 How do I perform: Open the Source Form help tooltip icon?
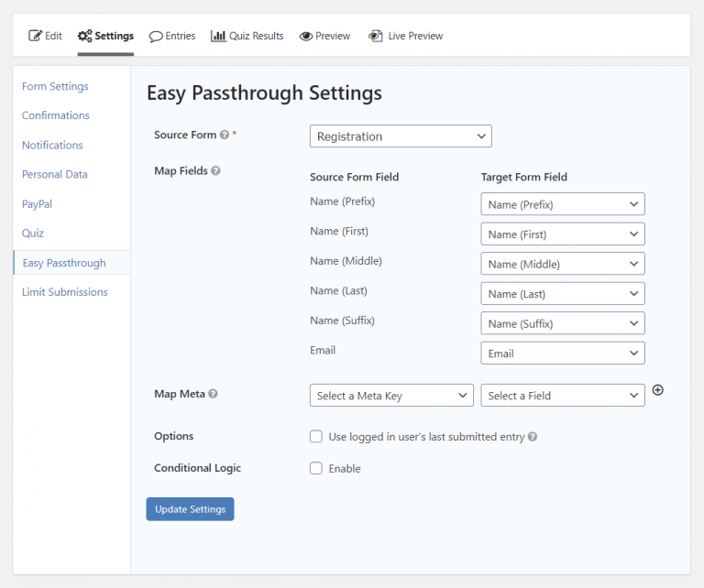click(x=225, y=135)
